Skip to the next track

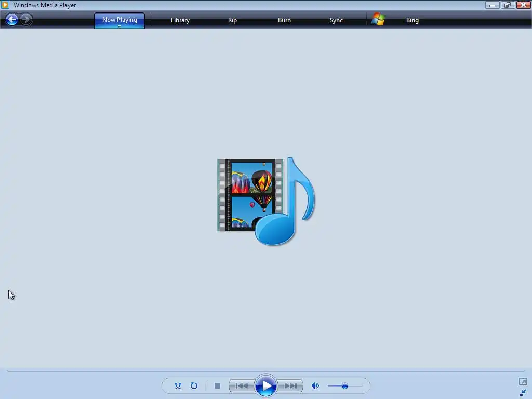point(290,386)
